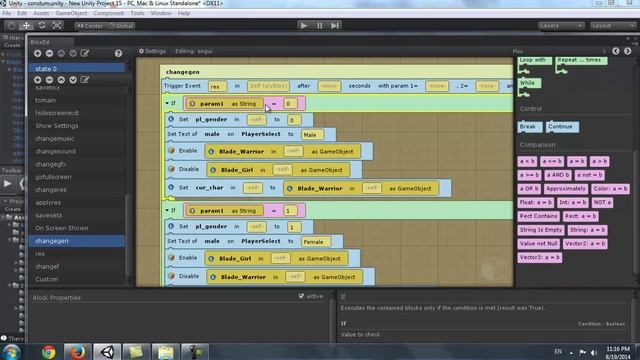The width and height of the screenshot is (640, 360).
Task: Open the Component menu
Action: pyautogui.click(x=108, y=13)
